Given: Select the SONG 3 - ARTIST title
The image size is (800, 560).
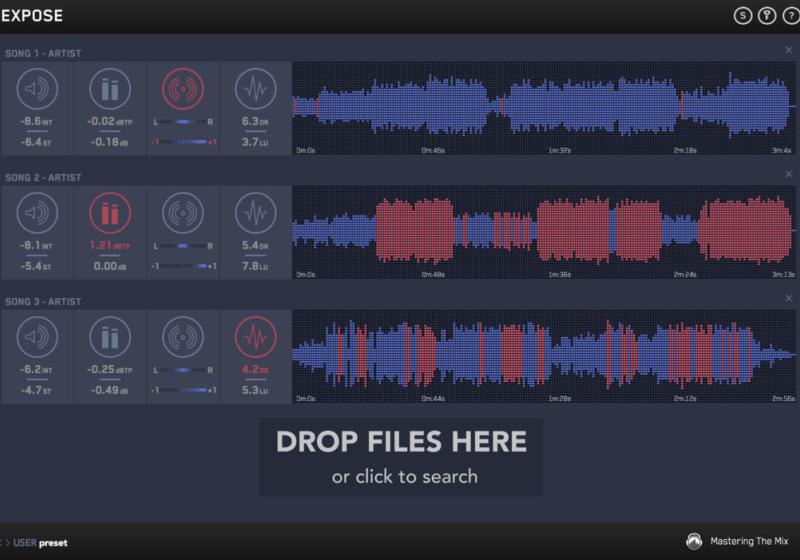Looking at the screenshot, I should coord(43,301).
